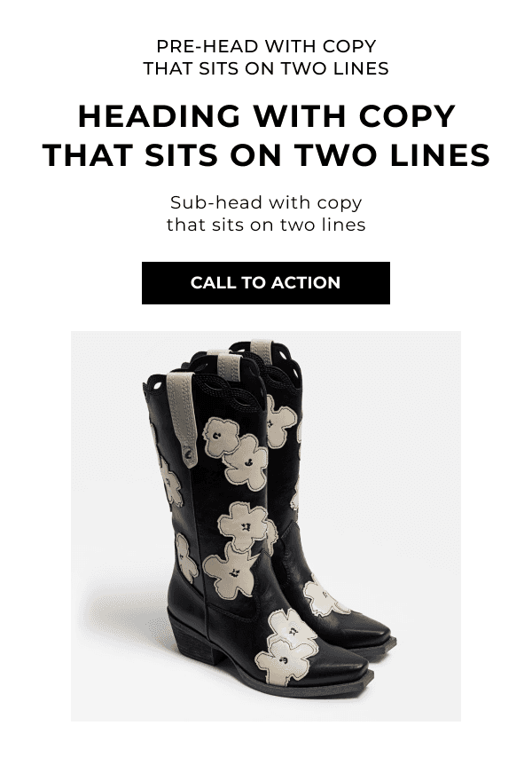
Task: Click the flower pair on the upper front boot shaft
Action: (235, 453)
